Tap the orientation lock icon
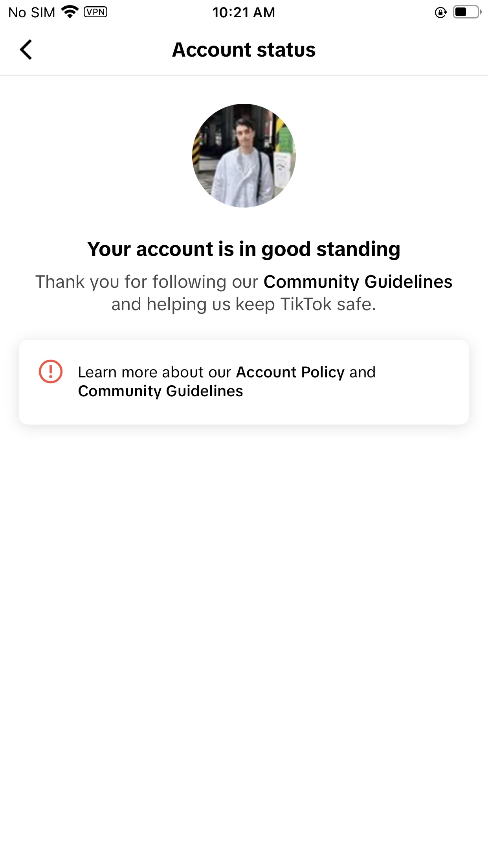Viewport: 488px width, 868px height. point(441,13)
